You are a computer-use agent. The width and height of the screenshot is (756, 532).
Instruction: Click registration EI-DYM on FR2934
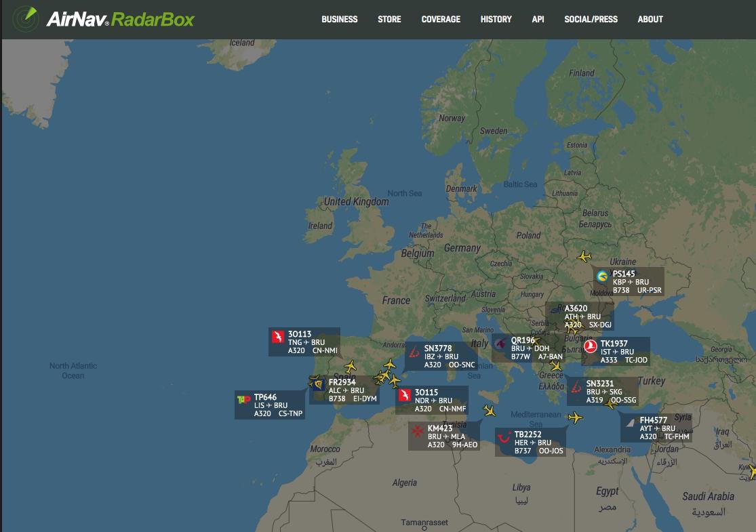click(365, 398)
